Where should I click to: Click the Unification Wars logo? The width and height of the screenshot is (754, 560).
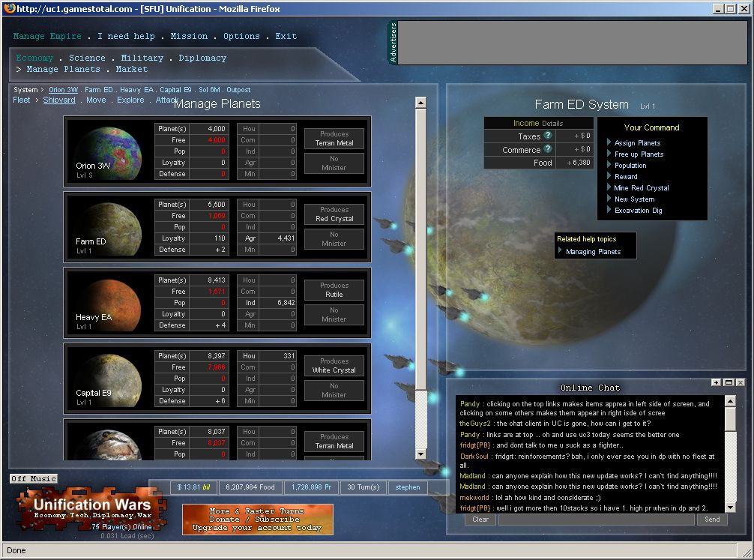[x=91, y=510]
